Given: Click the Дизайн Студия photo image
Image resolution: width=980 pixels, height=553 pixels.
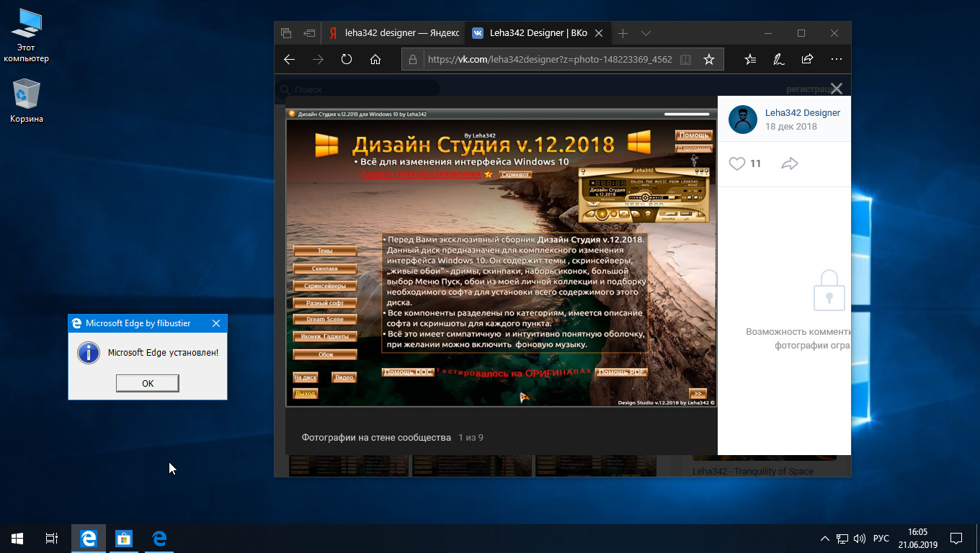Looking at the screenshot, I should coord(502,258).
